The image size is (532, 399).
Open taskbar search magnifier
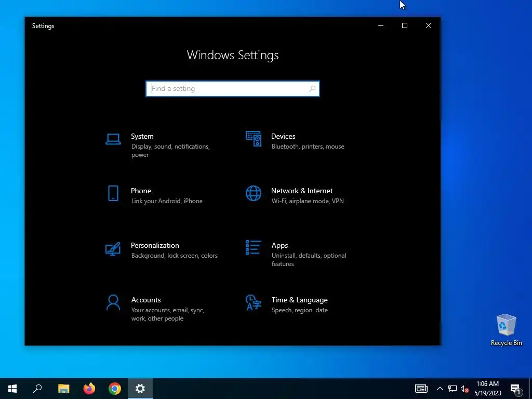point(37,389)
